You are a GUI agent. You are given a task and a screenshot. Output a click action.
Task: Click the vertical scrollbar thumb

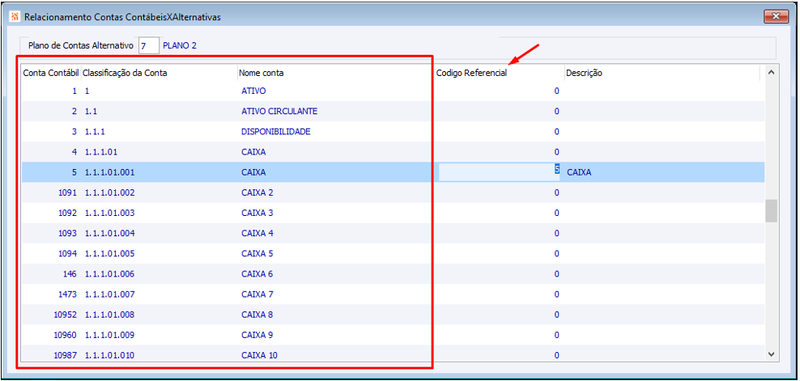pos(771,211)
